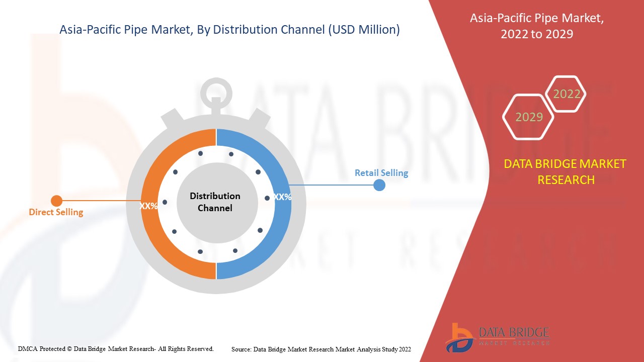644x362 pixels.
Task: Click the orange Direct Selling marker dot
Action: [56, 200]
